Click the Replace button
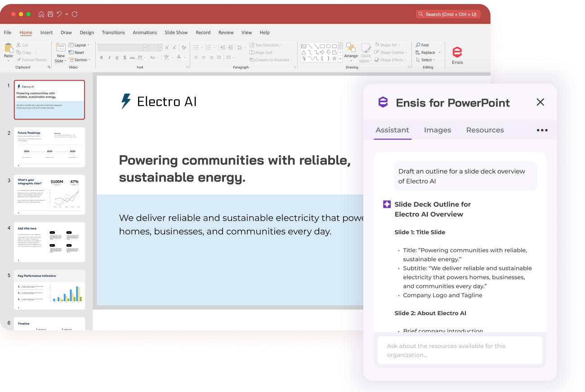 click(x=427, y=53)
